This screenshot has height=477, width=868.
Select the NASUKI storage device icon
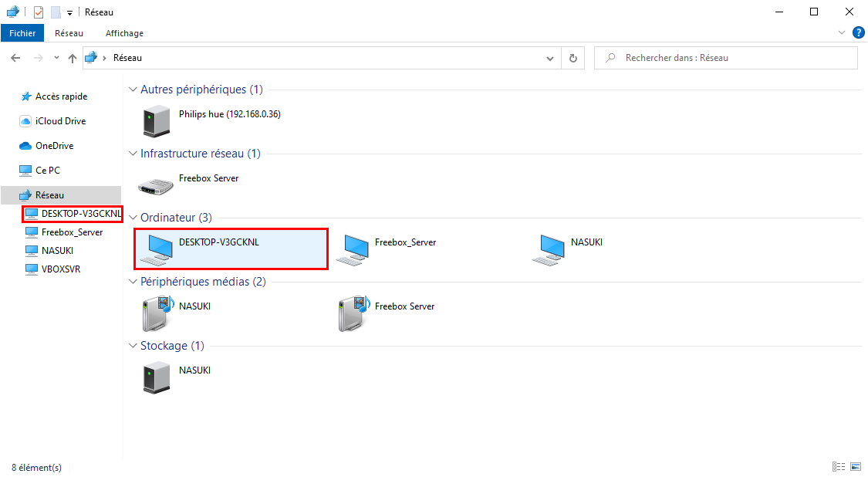[x=157, y=377]
